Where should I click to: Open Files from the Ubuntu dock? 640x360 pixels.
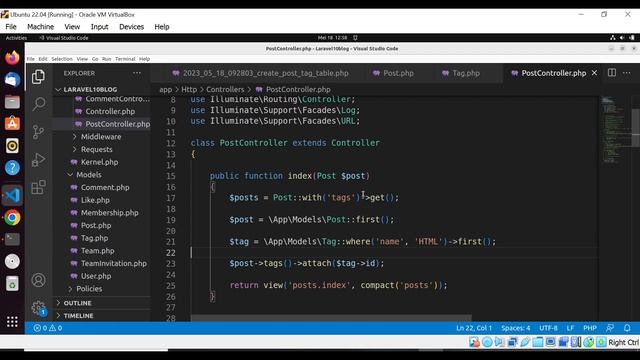click(x=12, y=102)
